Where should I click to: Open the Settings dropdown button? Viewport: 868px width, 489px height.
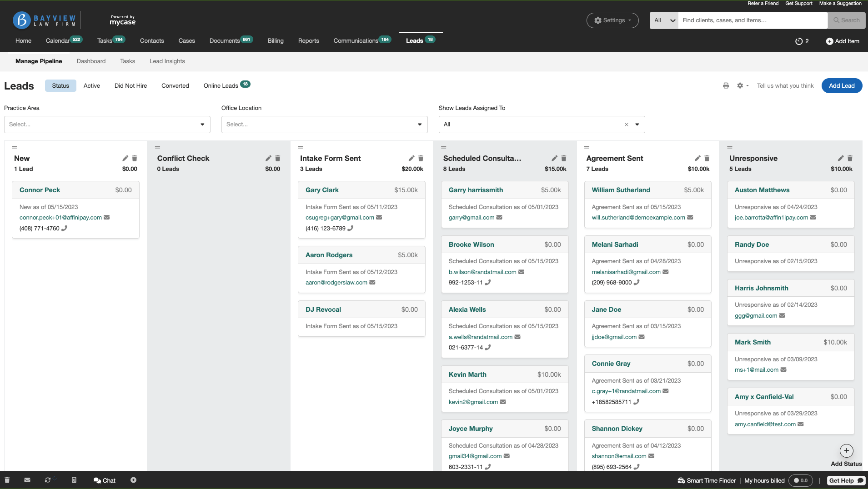pos(612,20)
